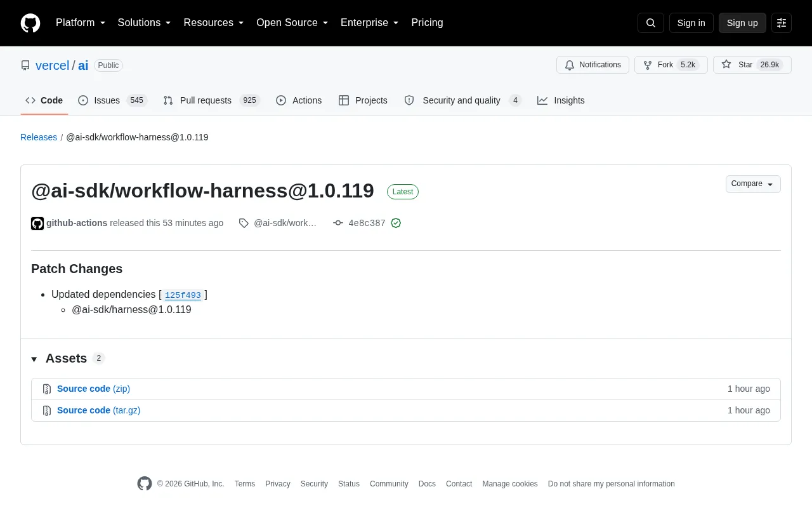Open commit link 125f493
This screenshot has height=508, width=812.
(x=183, y=295)
